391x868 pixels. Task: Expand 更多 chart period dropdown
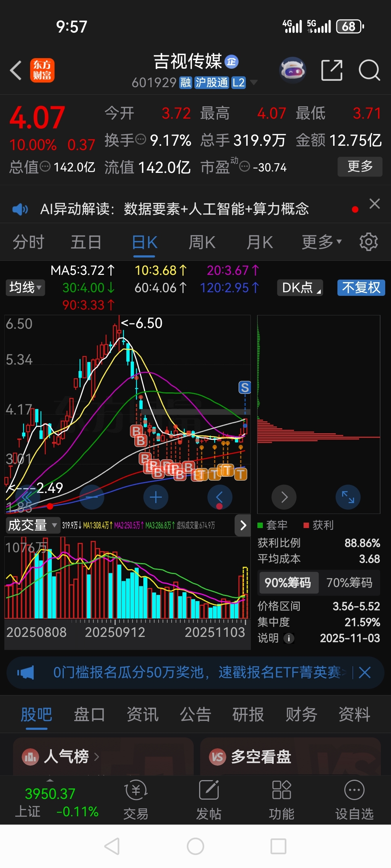click(322, 242)
